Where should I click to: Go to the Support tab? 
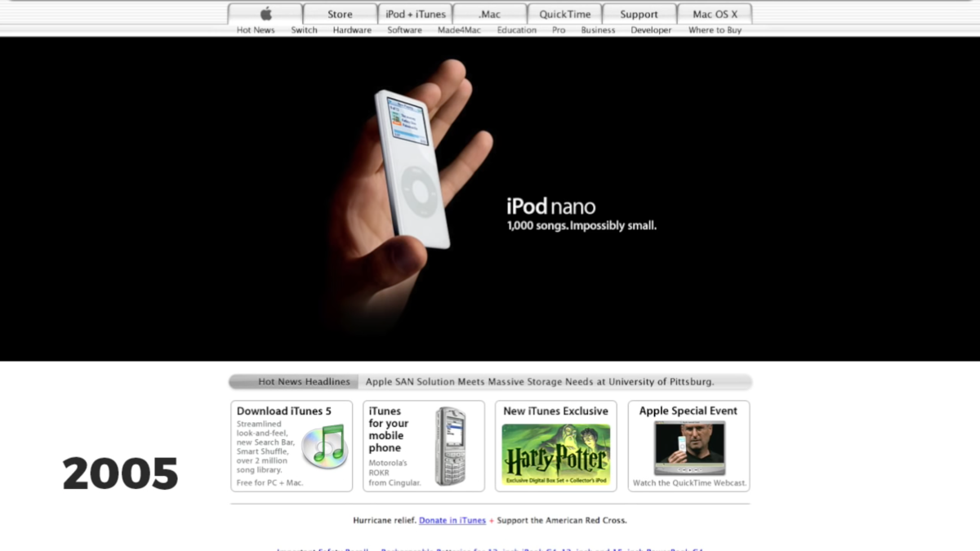click(x=639, y=14)
